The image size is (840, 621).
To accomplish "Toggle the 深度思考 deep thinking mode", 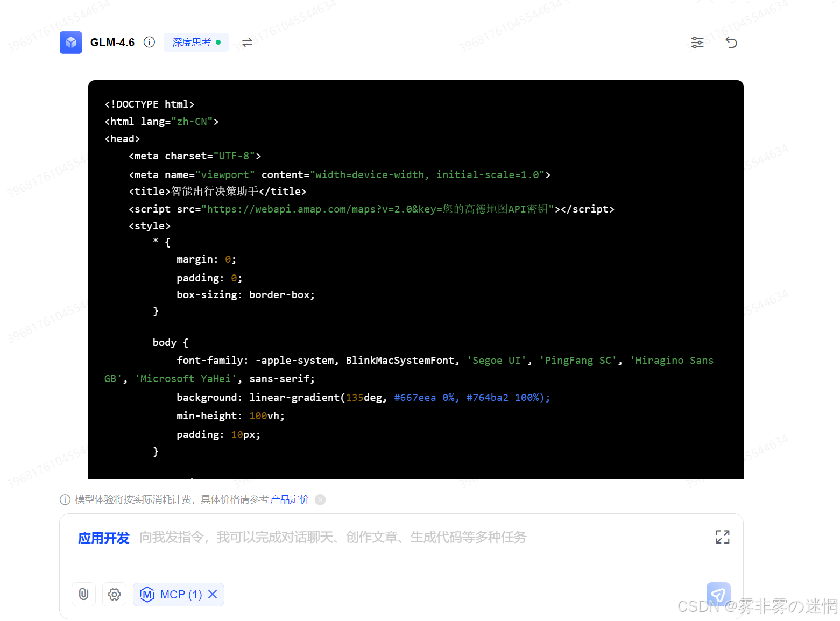I will click(x=196, y=43).
